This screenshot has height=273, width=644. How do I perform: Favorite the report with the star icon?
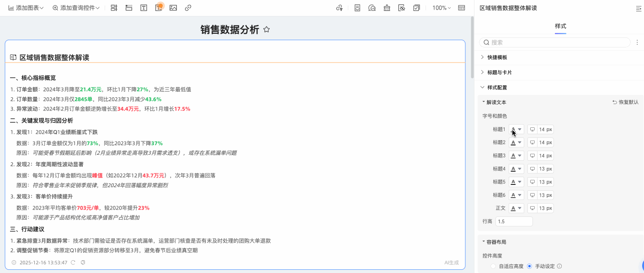coord(267,30)
